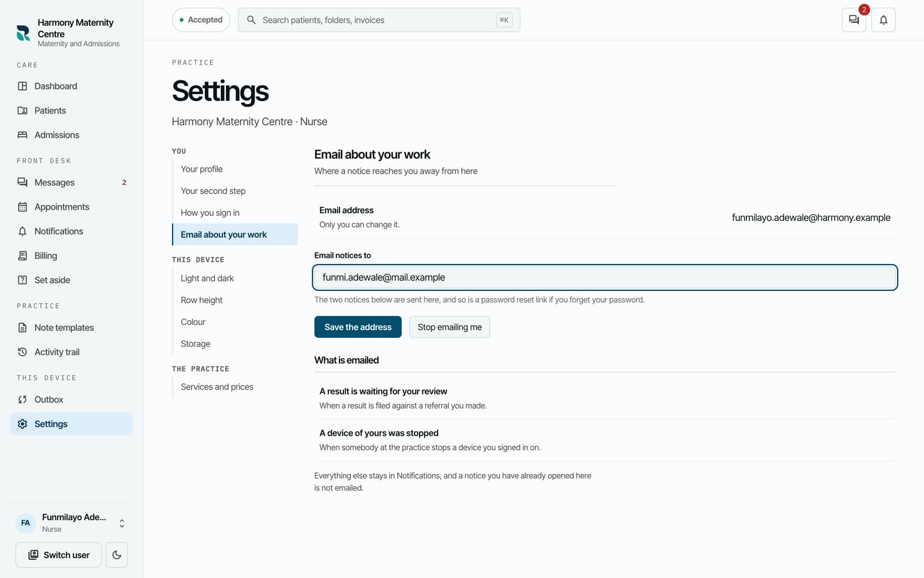
Task: Click the 'Email about your work' panel heading
Action: click(x=372, y=154)
